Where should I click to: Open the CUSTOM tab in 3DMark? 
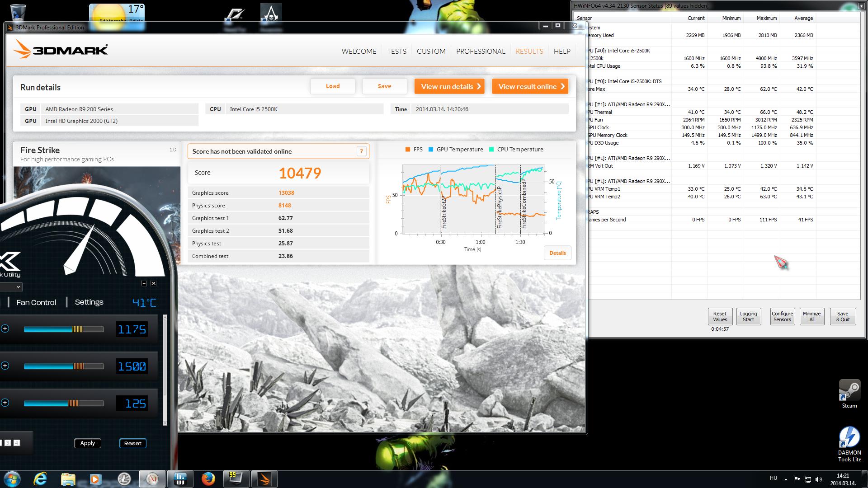(x=431, y=51)
